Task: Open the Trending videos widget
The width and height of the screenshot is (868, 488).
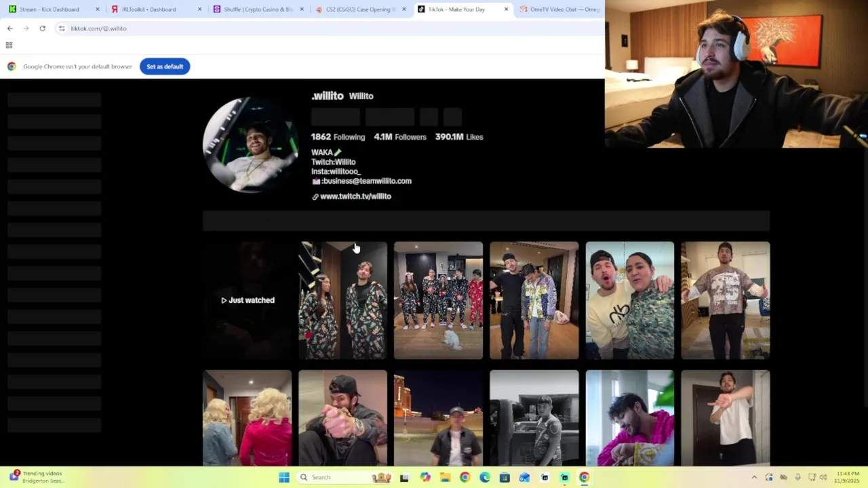Action: [x=37, y=477]
